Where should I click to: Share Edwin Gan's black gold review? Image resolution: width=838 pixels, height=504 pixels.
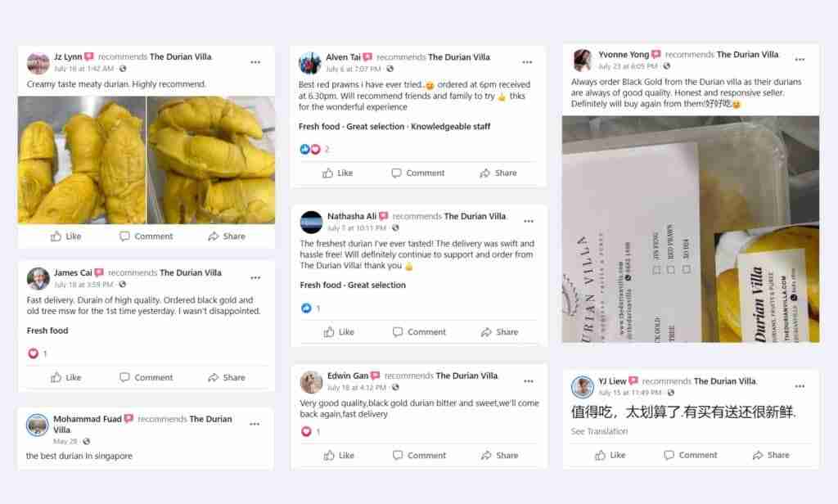click(x=498, y=456)
